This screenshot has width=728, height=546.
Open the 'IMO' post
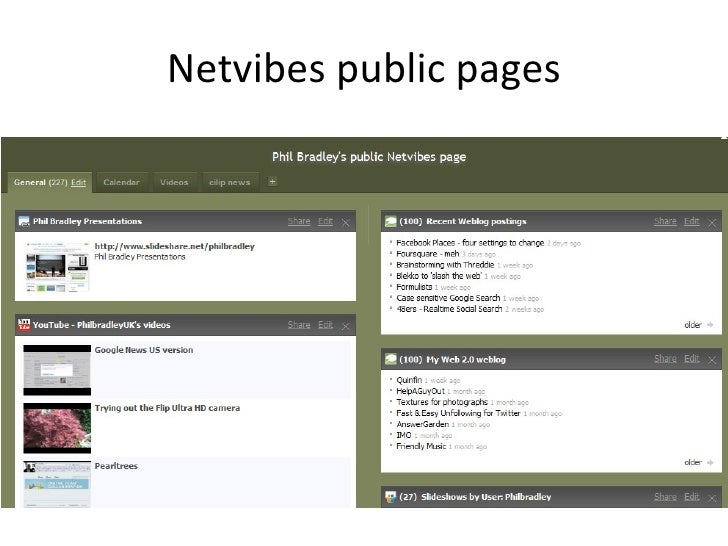[x=403, y=436]
